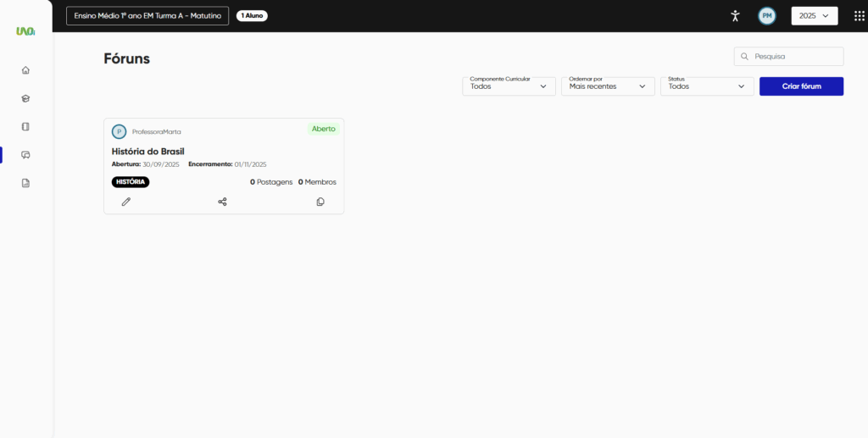Viewport: 868px width, 438px height.
Task: Select the Ensino Médio class button
Action: coord(147,15)
